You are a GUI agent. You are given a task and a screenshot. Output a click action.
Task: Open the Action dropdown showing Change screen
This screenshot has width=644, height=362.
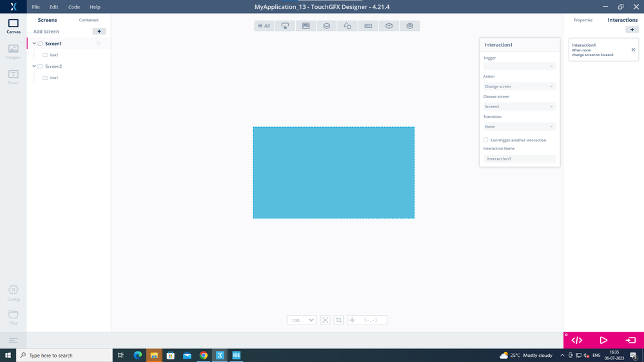[x=519, y=86]
